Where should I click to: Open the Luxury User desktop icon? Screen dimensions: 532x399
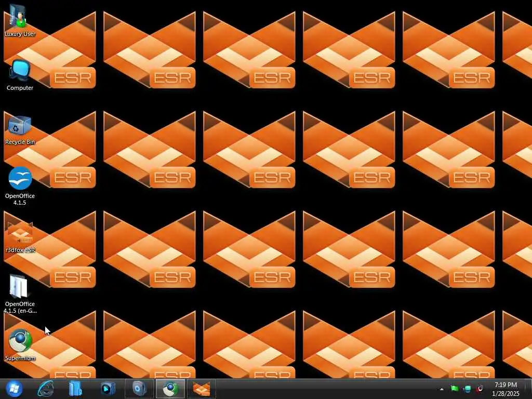click(20, 20)
